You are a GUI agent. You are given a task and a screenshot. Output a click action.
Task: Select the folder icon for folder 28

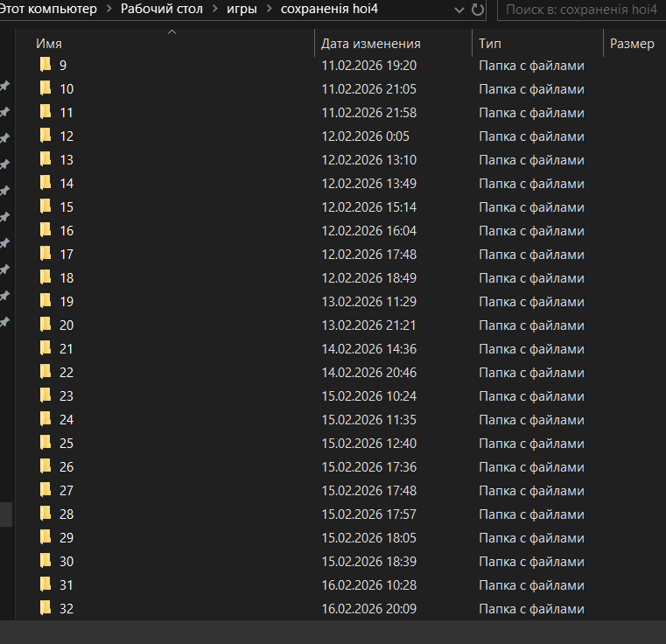(46, 514)
